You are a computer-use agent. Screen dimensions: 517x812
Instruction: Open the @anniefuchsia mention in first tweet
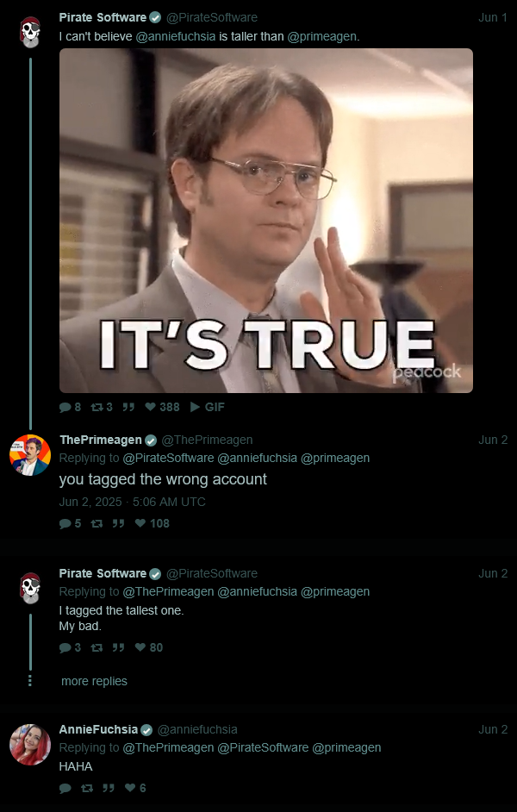[176, 37]
